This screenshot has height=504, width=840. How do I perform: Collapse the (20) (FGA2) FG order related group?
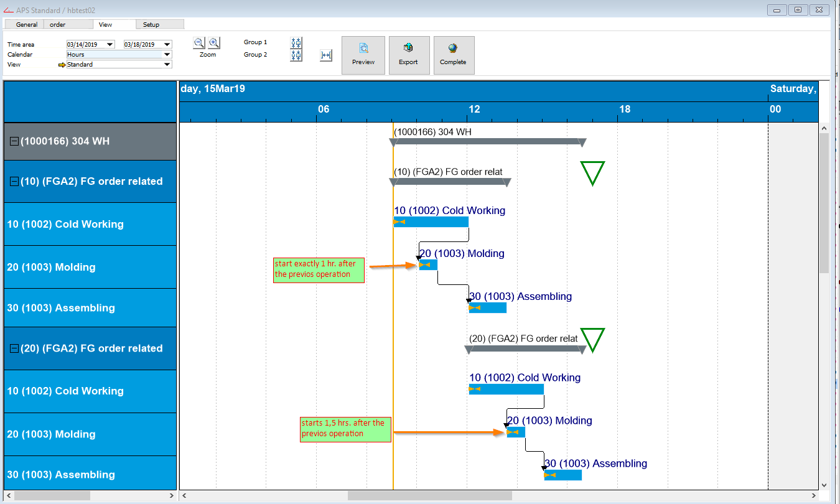13,348
